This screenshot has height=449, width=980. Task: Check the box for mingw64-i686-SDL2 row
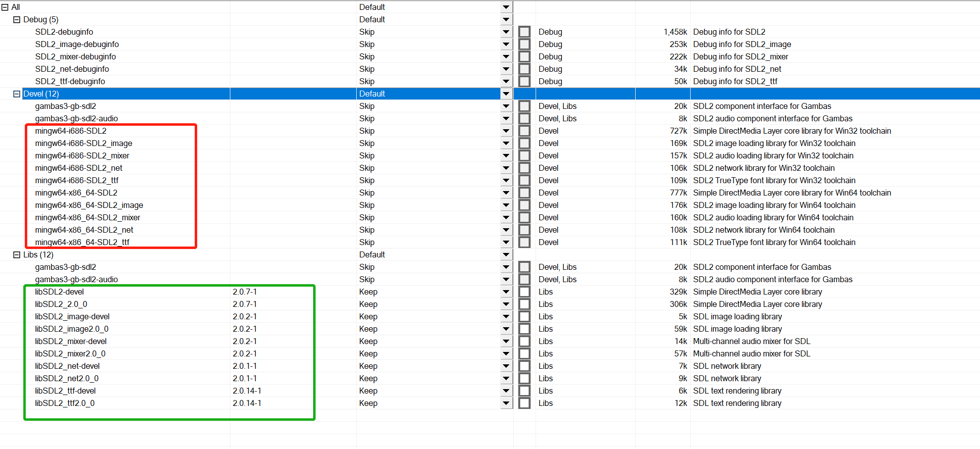coord(524,131)
